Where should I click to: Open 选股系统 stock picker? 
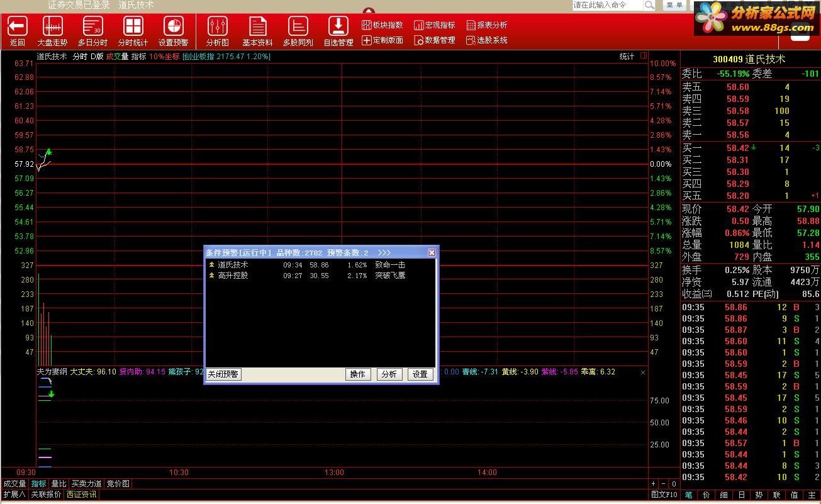487,40
